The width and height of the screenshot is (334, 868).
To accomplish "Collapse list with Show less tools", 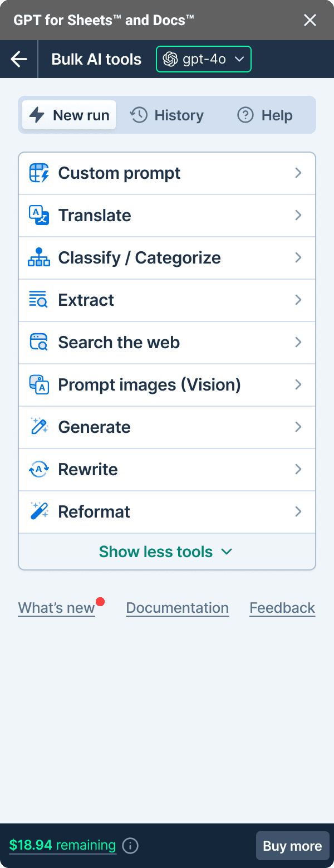I will [166, 552].
